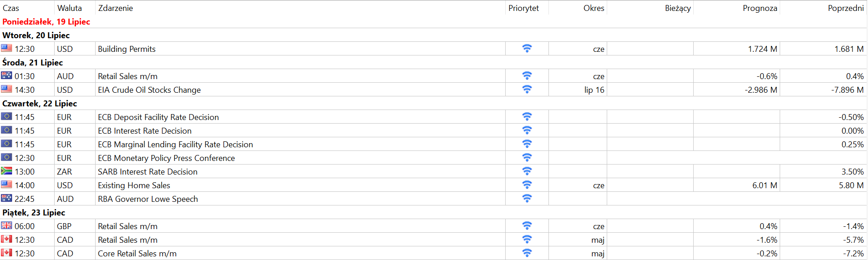Click the EU flag for ECB Press Conference
This screenshot has height=260, width=868.
coord(6,157)
